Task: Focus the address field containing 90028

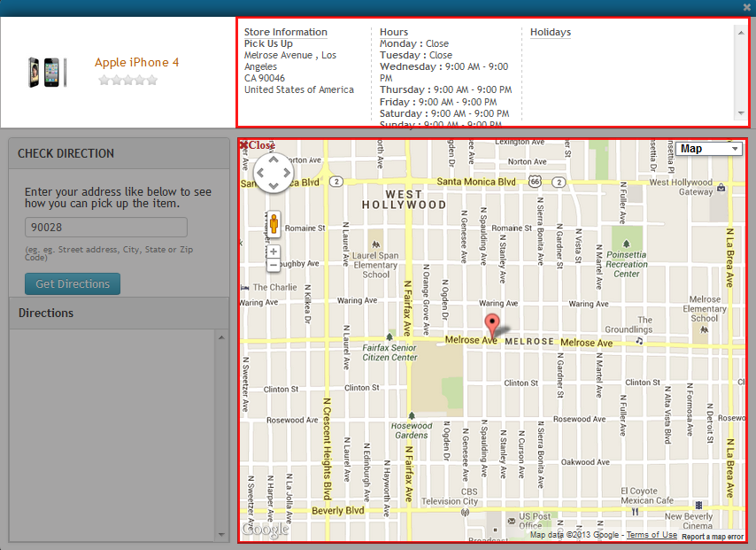Action: [x=106, y=228]
